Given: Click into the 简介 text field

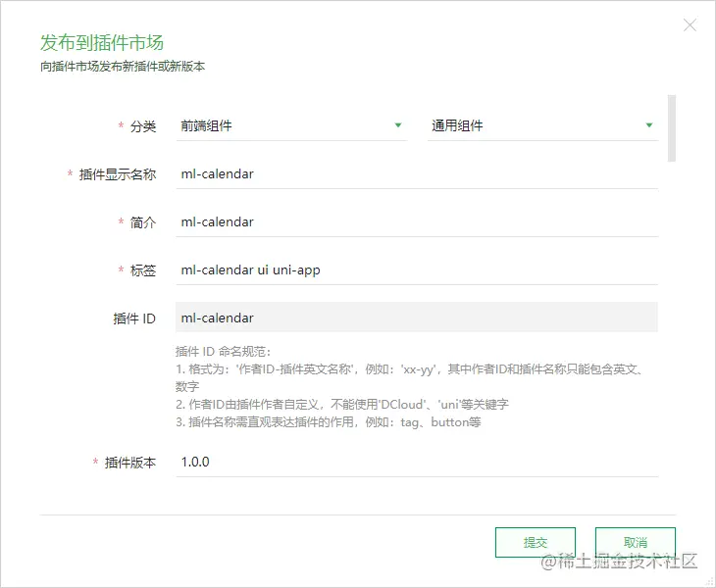Looking at the screenshot, I should tap(416, 221).
